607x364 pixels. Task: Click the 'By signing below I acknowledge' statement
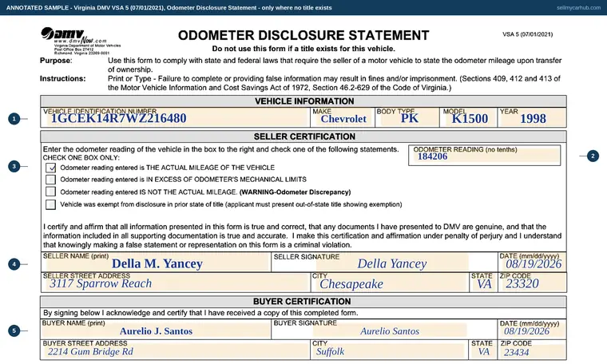pyautogui.click(x=200, y=313)
